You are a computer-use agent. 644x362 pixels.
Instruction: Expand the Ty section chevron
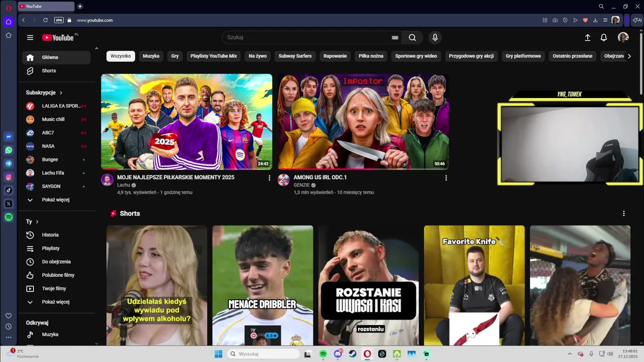point(37,222)
